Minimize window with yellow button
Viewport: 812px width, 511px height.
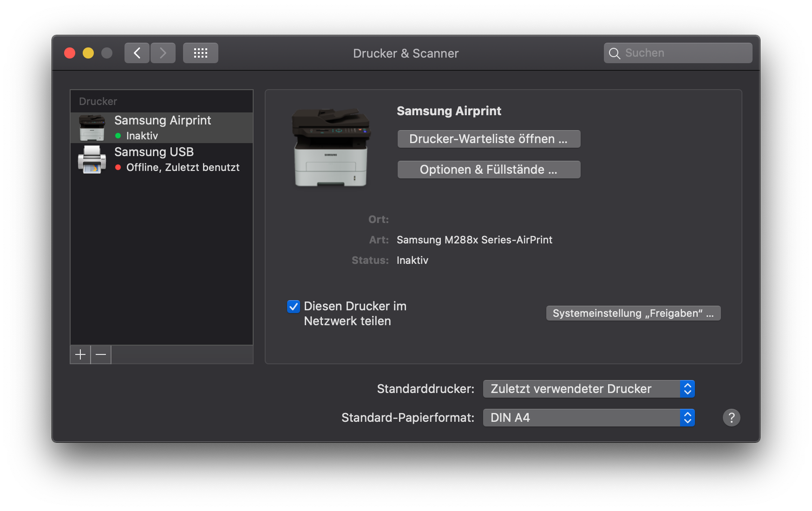tap(88, 53)
